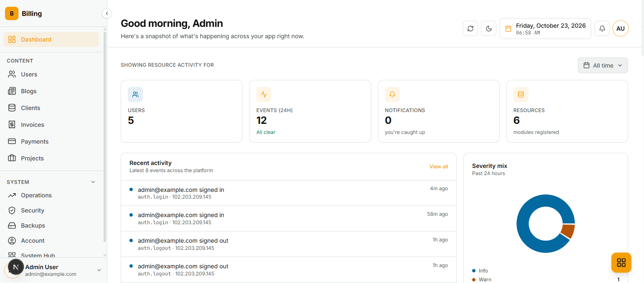The height and width of the screenshot is (283, 644).
Task: Open notifications bell in header
Action: 602,29
